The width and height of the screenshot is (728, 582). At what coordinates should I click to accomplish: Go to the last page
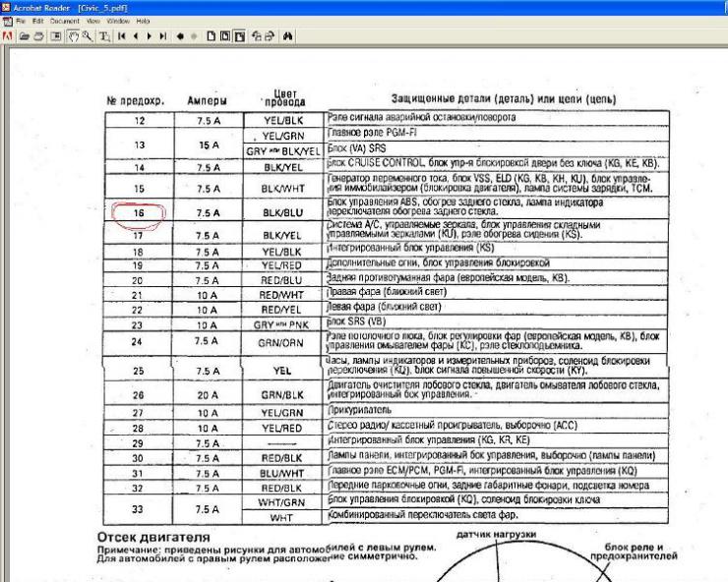click(162, 36)
